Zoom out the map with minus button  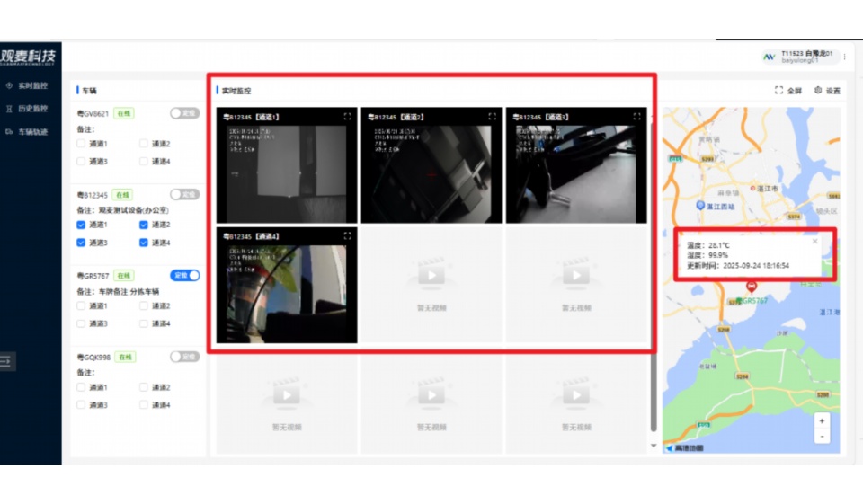click(x=822, y=436)
